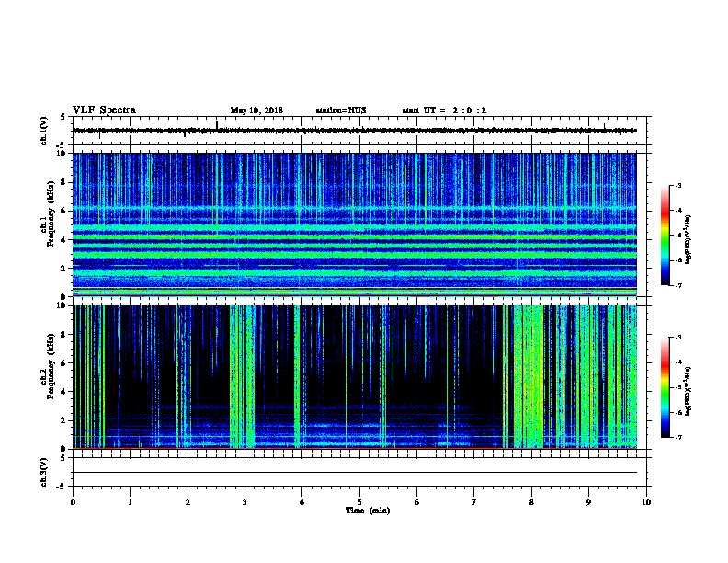Screen dimensions: 728x563
Task: Click the "Time (min)" axis label
Action: [368, 511]
